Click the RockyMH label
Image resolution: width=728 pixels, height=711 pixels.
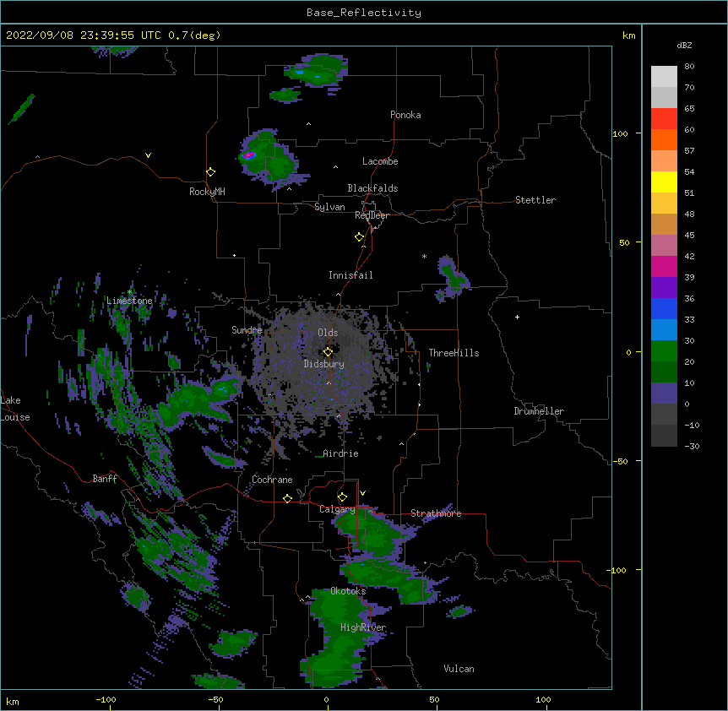point(207,192)
